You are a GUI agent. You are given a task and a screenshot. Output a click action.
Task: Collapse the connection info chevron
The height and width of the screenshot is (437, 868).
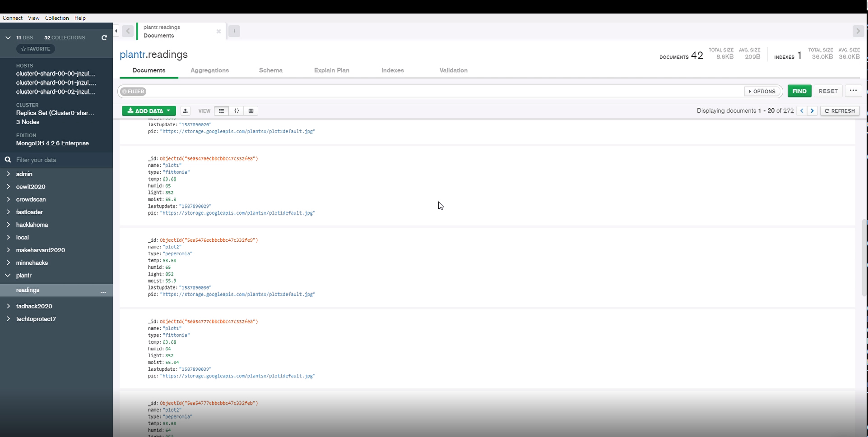[x=8, y=37]
